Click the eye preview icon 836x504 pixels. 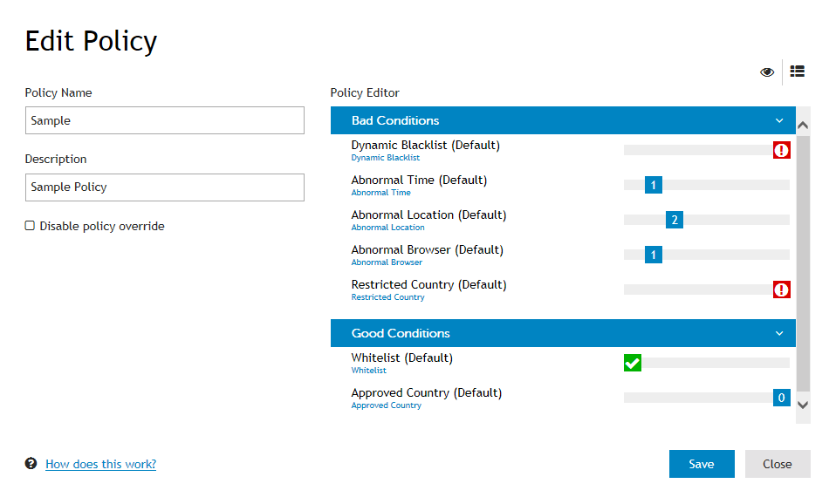point(767,72)
